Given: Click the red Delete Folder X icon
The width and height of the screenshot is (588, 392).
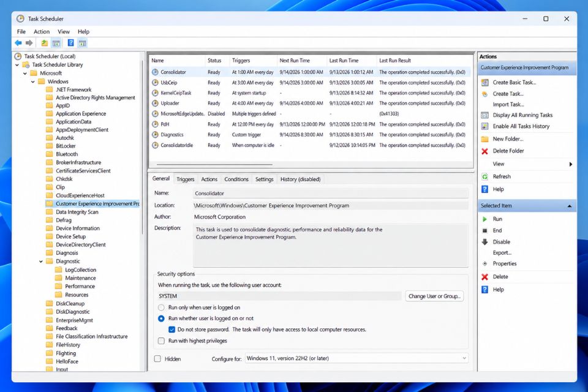Looking at the screenshot, I should tap(484, 151).
